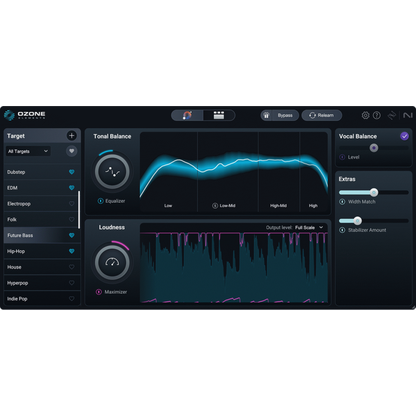Unfavorite the Dubstep target heart
Viewport: 416px width, 416px height.
click(71, 172)
